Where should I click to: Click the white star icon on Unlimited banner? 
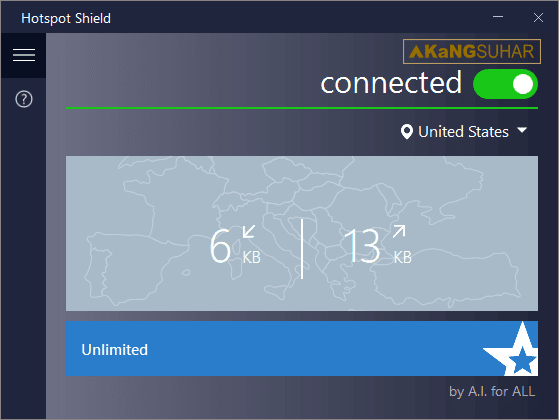513,349
